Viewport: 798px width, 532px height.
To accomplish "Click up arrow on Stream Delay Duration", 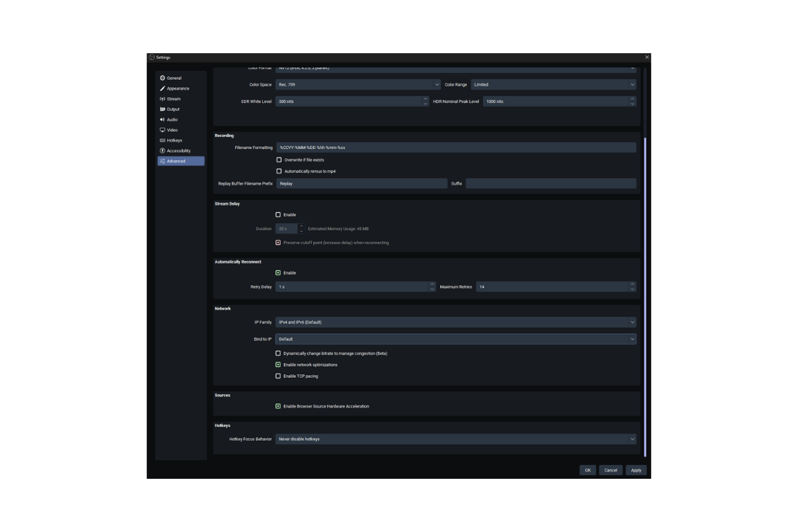I will (x=301, y=226).
